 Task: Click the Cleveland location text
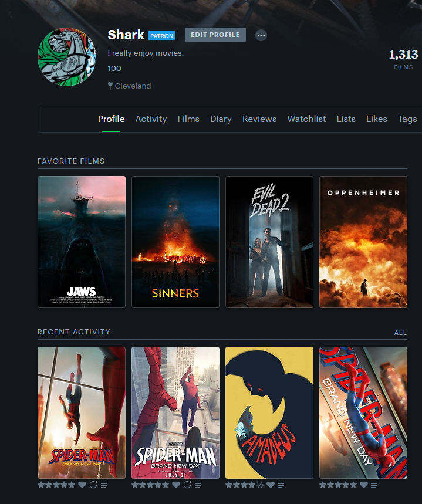point(133,86)
